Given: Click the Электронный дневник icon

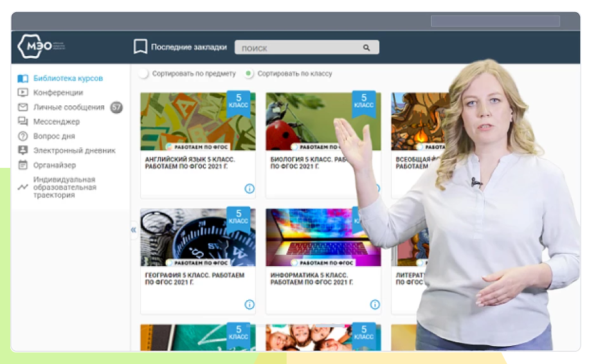Looking at the screenshot, I should coord(23,150).
